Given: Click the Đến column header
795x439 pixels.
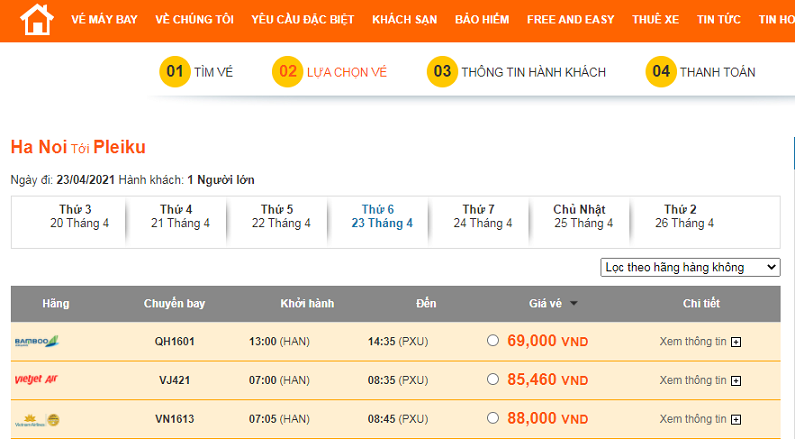Looking at the screenshot, I should point(426,304).
